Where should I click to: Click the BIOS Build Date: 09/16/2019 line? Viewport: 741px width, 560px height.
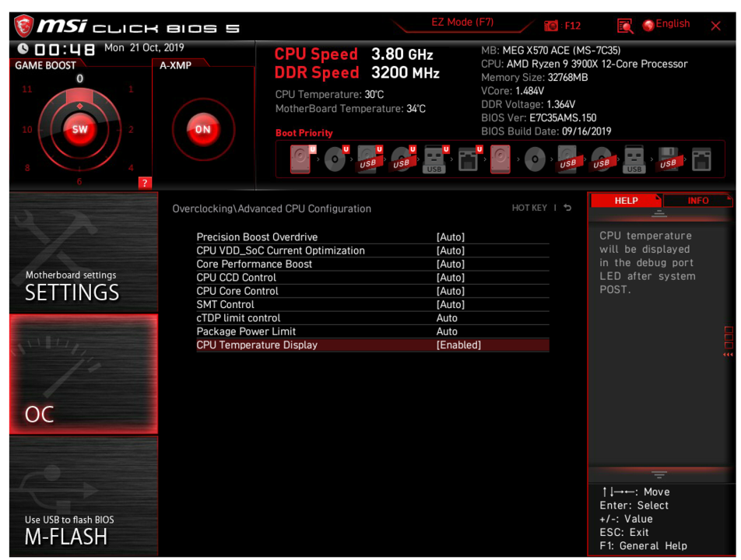click(546, 131)
